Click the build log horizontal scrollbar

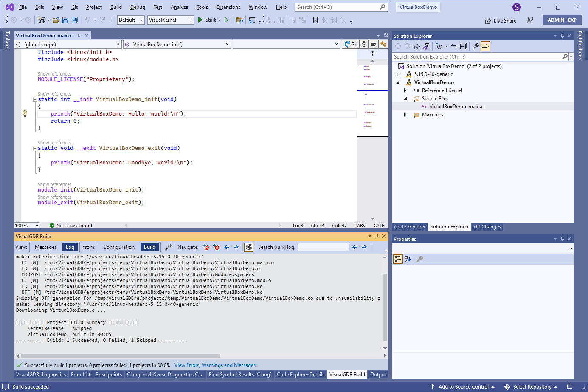click(x=121, y=355)
